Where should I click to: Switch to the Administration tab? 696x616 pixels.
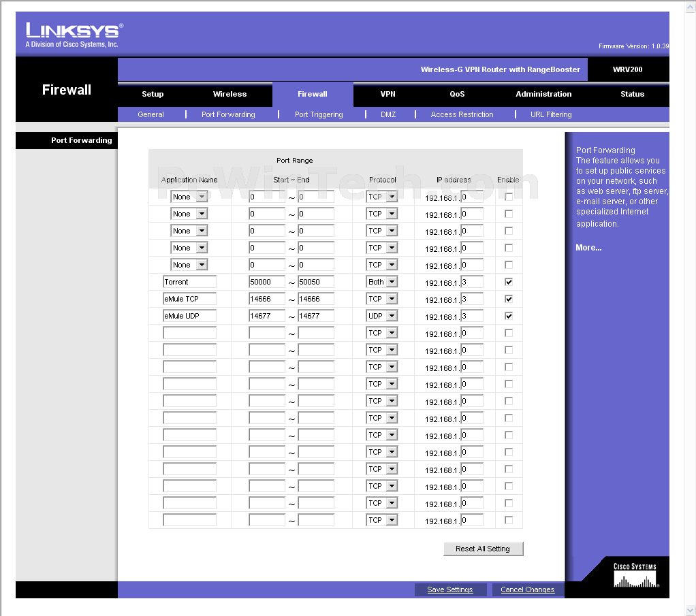[543, 94]
